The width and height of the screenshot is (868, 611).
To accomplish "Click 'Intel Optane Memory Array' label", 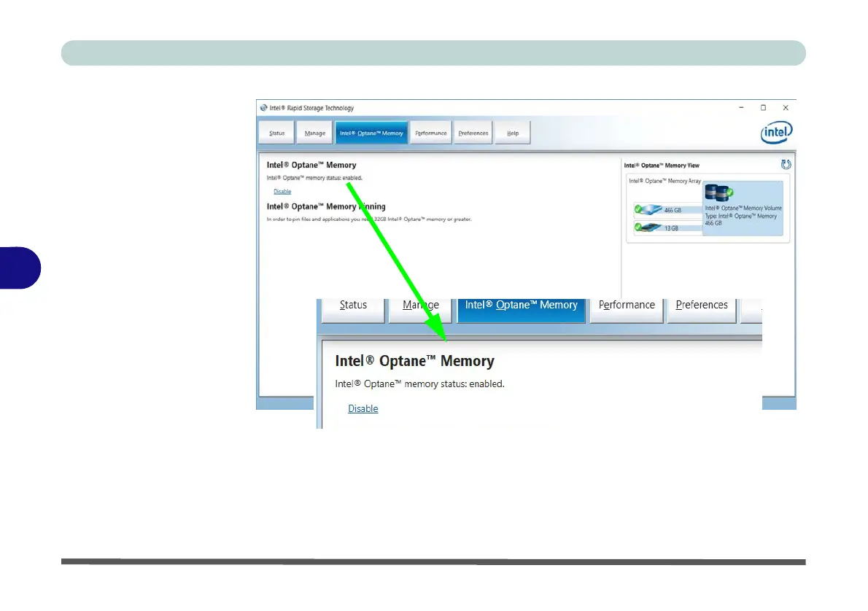I will (664, 181).
